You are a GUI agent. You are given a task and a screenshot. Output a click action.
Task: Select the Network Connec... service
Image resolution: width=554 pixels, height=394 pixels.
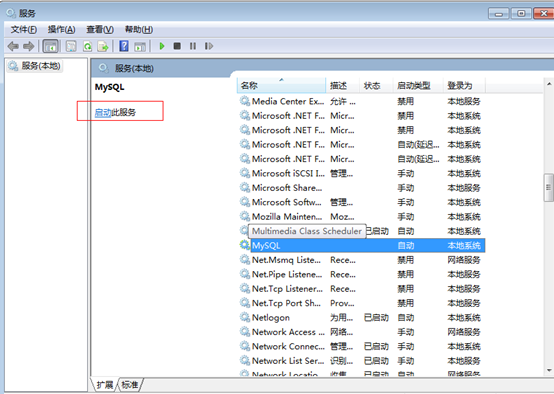click(362, 347)
